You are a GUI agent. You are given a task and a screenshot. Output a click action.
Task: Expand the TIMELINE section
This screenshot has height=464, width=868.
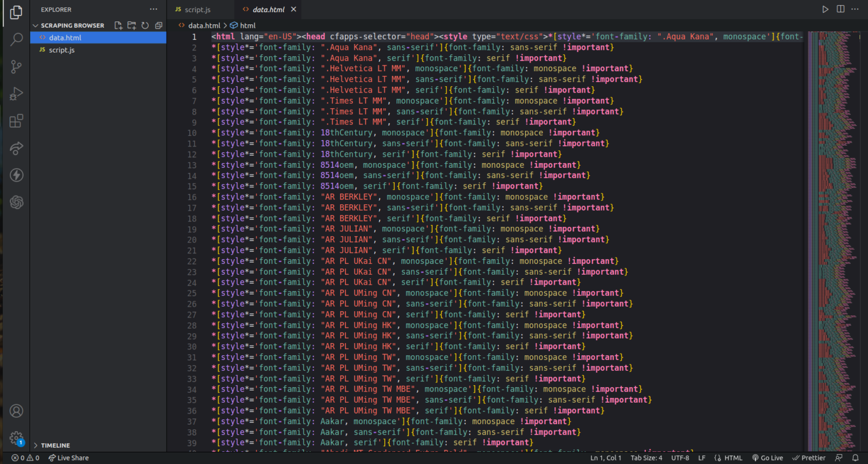[x=52, y=445]
